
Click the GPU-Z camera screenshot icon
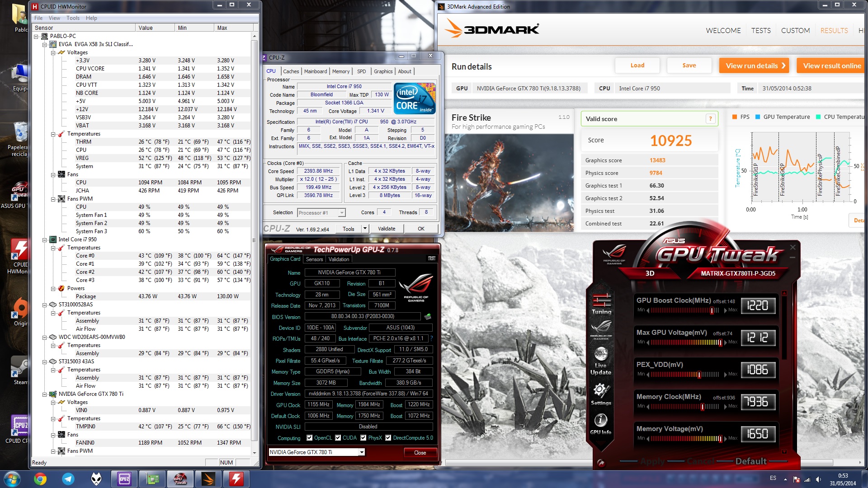pyautogui.click(x=432, y=258)
